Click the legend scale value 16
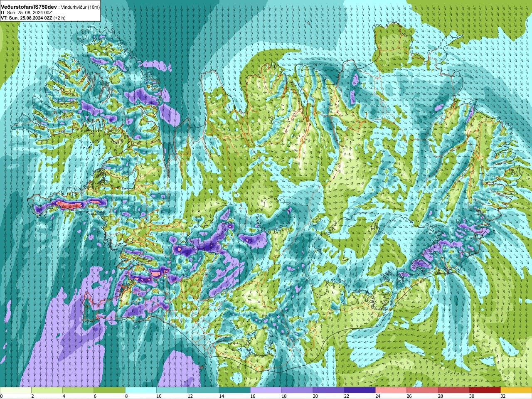Viewport: 532px width, 399px height. (x=253, y=396)
